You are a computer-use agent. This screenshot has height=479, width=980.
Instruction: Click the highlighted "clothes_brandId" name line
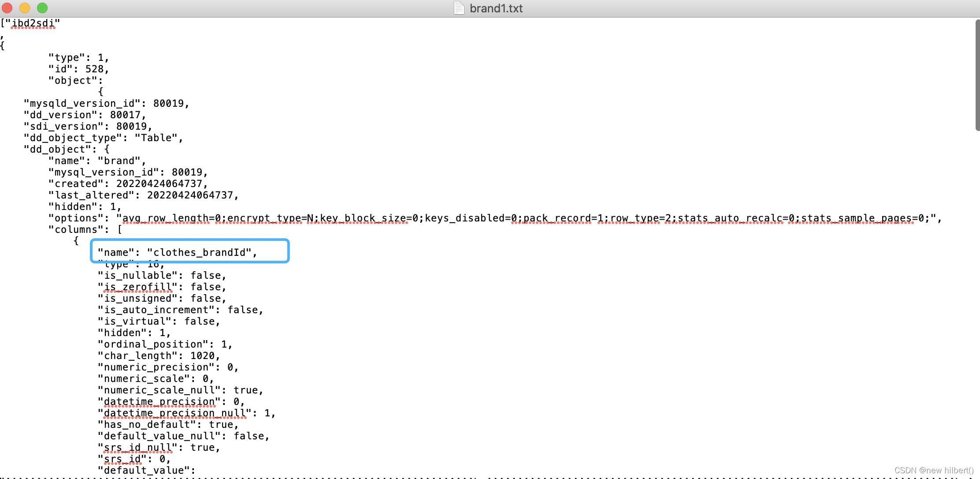click(x=177, y=252)
